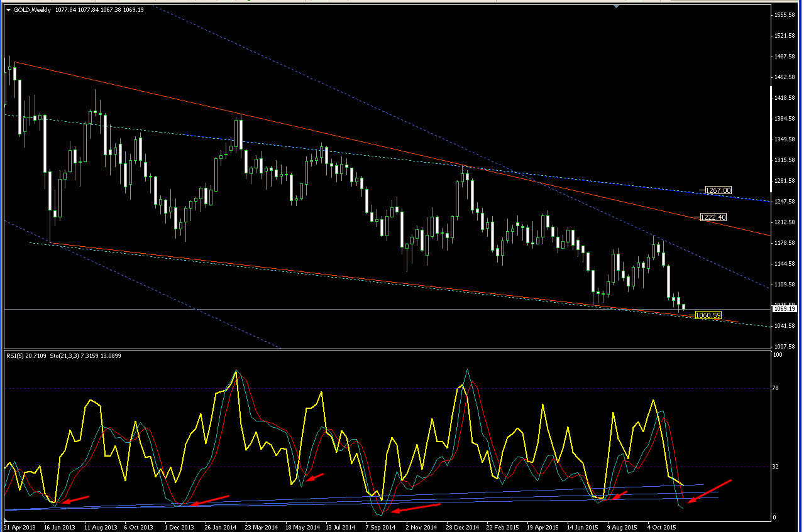Click the 26 Jan 2014 date label

pyautogui.click(x=221, y=528)
